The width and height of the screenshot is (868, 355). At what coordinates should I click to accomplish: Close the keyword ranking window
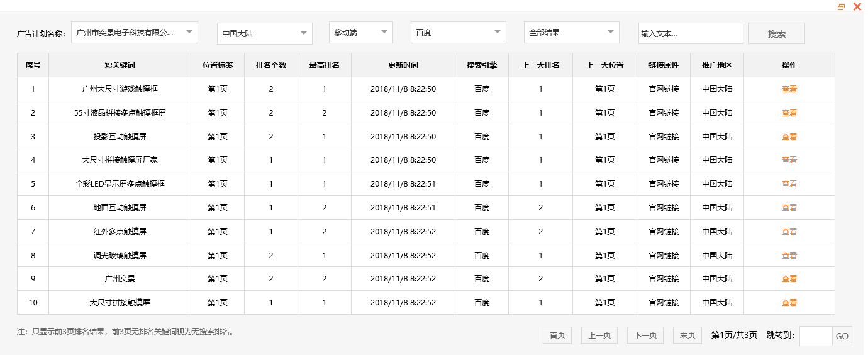[857, 7]
